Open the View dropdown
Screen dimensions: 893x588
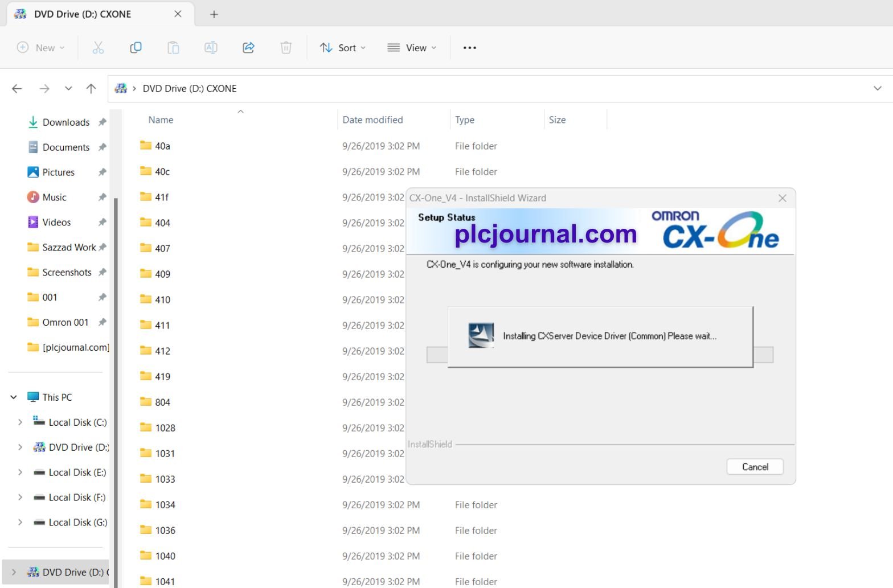[412, 48]
